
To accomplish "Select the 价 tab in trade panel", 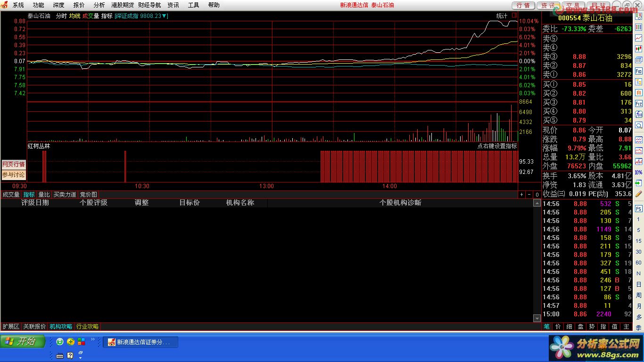I will [x=558, y=326].
